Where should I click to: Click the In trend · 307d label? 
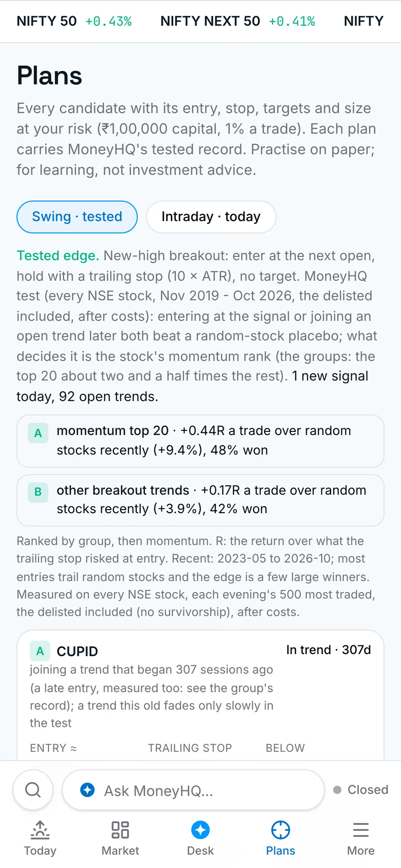point(329,649)
